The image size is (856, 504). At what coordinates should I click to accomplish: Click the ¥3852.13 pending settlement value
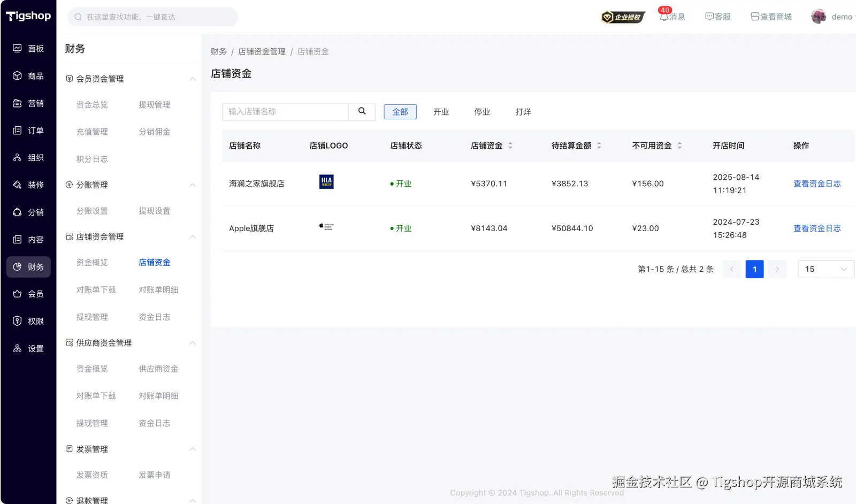pos(570,184)
